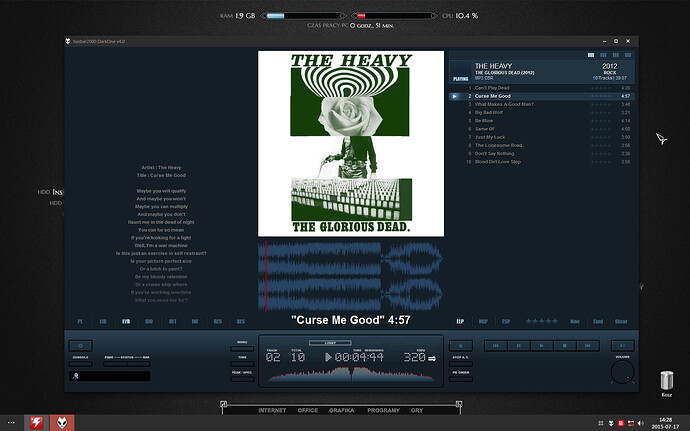Image resolution: width=690 pixels, height=431 pixels.
Task: Select the THE HEAVY album header in playlist
Action: coord(542,72)
